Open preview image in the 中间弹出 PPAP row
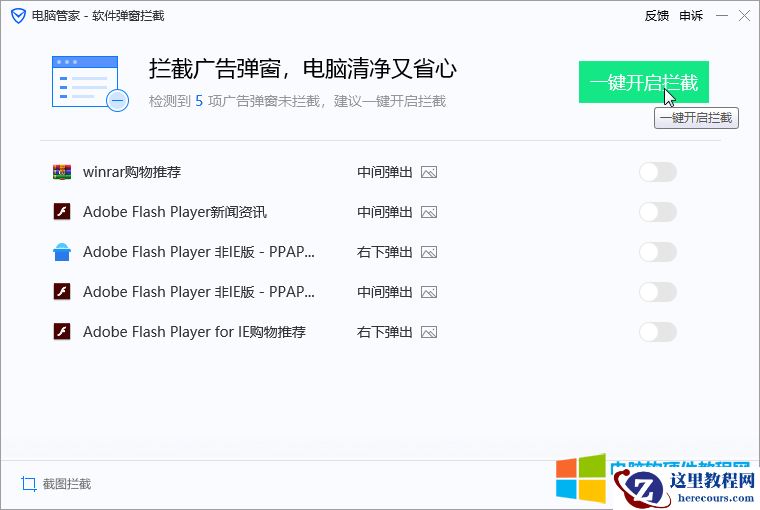This screenshot has height=510, width=760. [x=429, y=292]
